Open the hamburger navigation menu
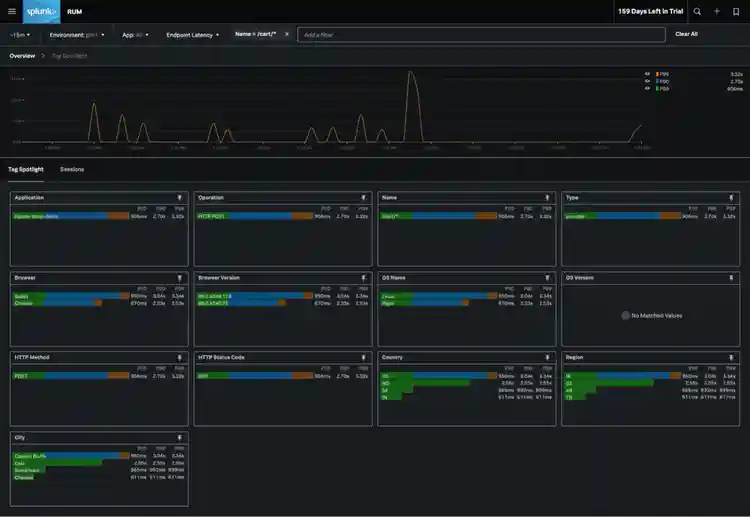750x517 pixels. coord(13,11)
